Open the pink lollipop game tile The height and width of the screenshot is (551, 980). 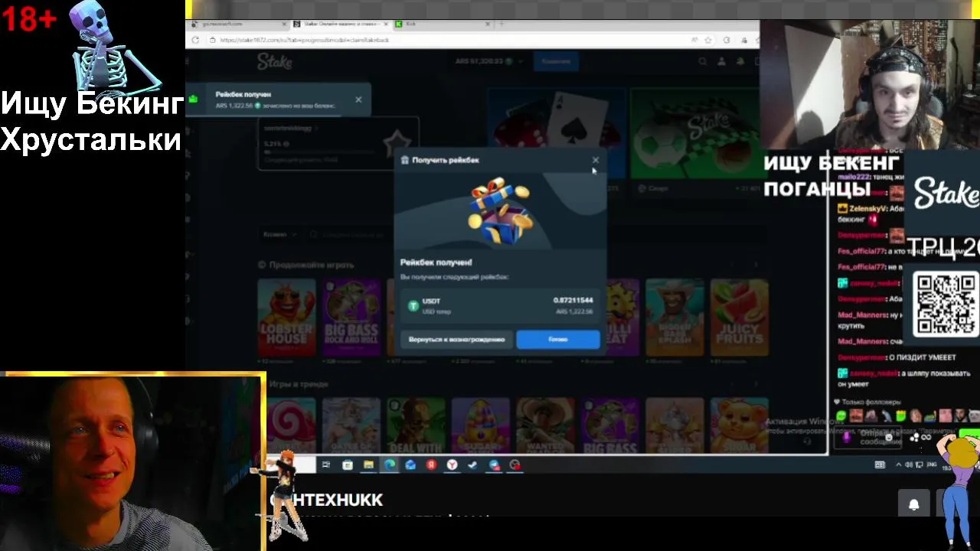[291, 425]
